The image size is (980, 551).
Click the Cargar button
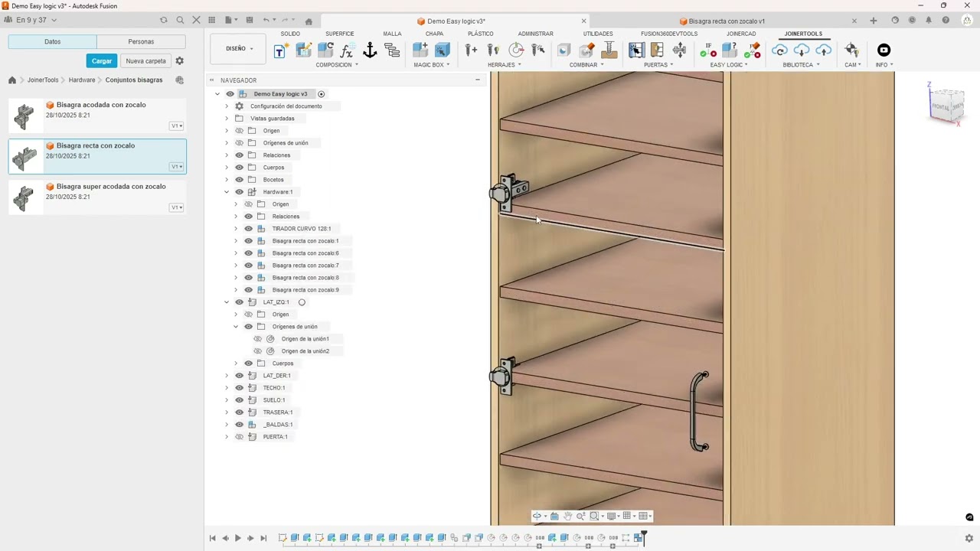tap(102, 60)
